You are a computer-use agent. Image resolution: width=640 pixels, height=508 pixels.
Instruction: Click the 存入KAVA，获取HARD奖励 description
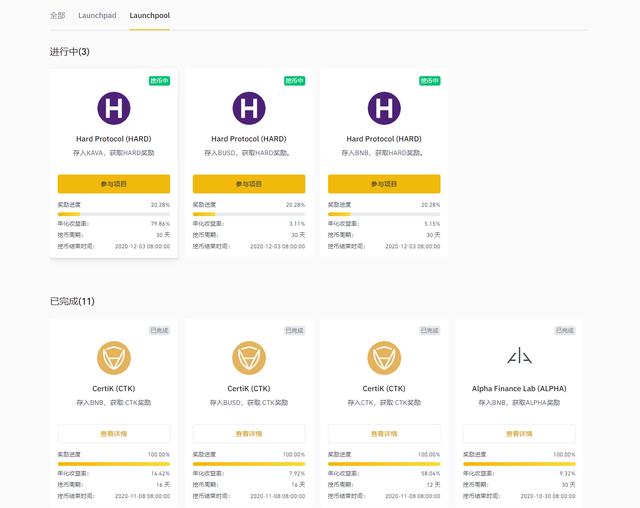(114, 153)
